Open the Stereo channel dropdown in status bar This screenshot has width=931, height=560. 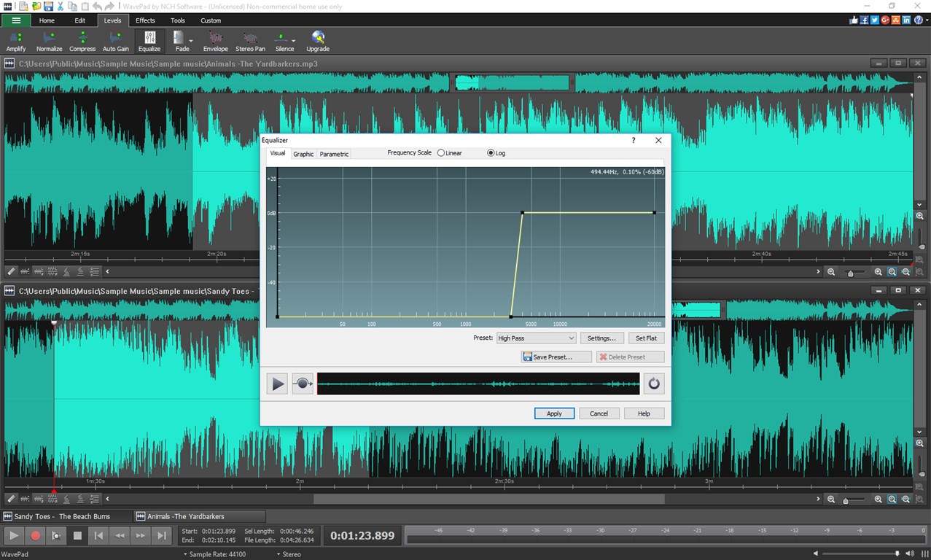[x=289, y=554]
